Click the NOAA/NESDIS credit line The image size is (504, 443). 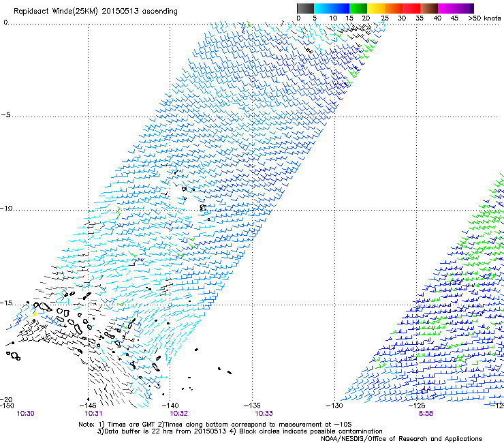401,439
